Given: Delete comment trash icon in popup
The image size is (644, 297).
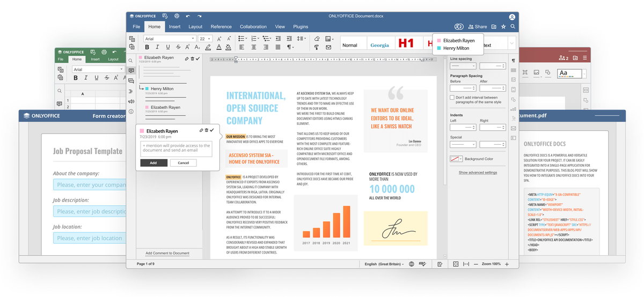Looking at the screenshot, I should point(207,130).
